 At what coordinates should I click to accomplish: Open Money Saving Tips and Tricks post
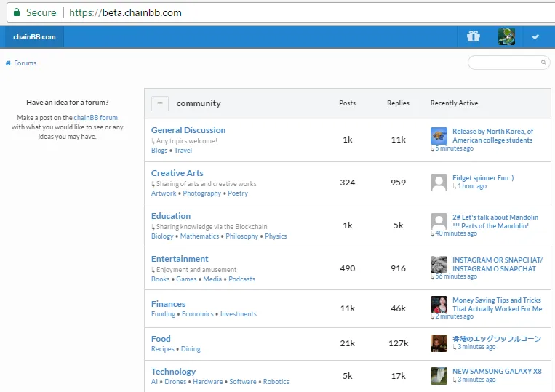point(497,304)
